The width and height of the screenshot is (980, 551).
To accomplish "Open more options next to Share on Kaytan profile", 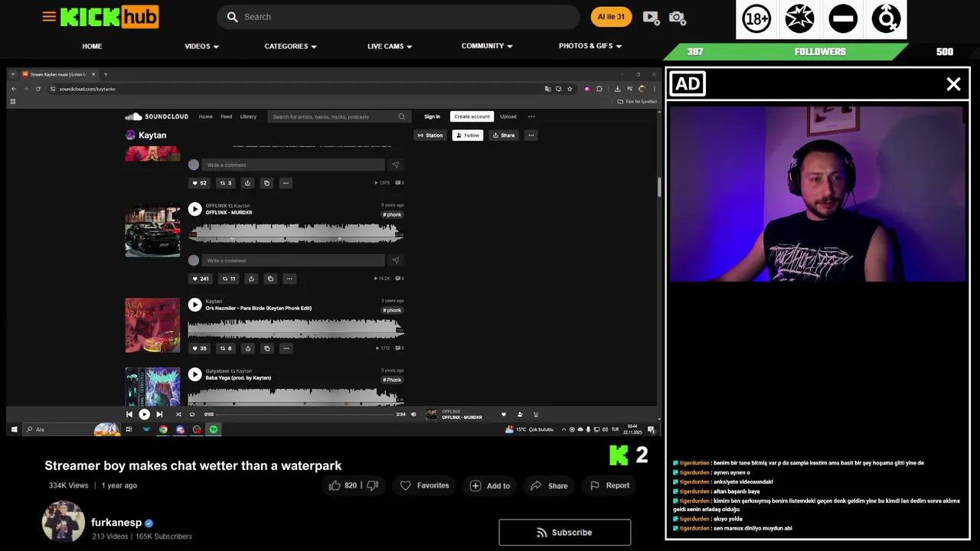I will point(531,135).
